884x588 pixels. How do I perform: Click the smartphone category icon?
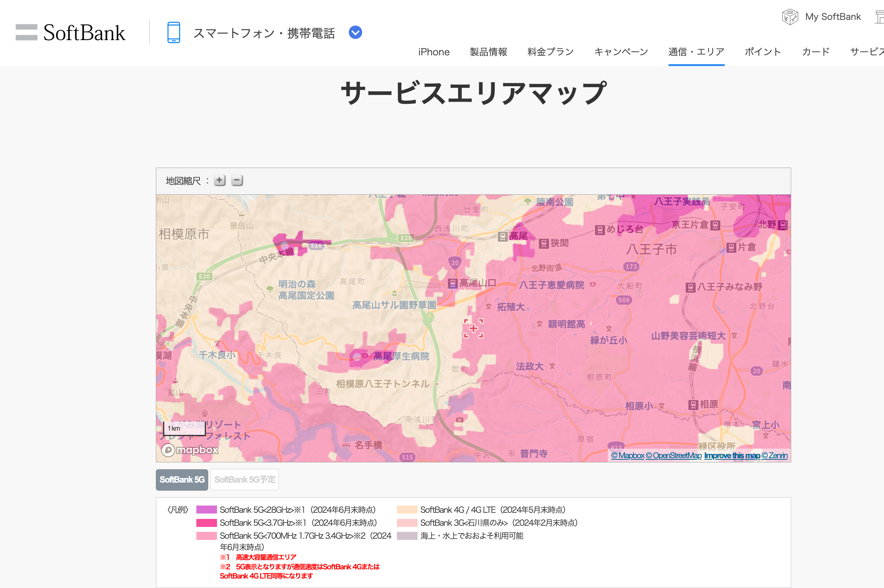(174, 32)
